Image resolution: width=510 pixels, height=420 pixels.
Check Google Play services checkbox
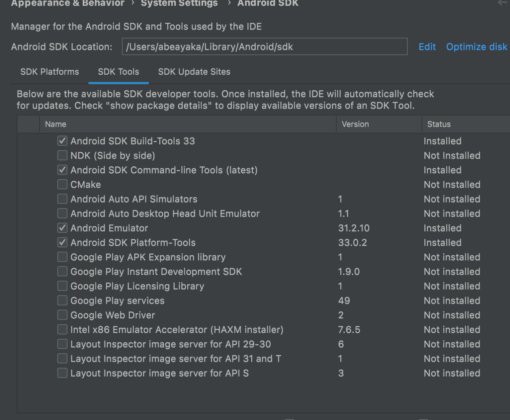click(62, 300)
